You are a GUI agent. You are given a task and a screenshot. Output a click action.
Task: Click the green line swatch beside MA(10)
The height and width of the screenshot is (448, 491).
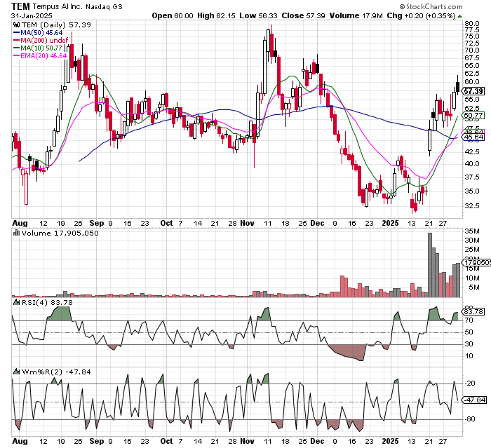[16, 48]
